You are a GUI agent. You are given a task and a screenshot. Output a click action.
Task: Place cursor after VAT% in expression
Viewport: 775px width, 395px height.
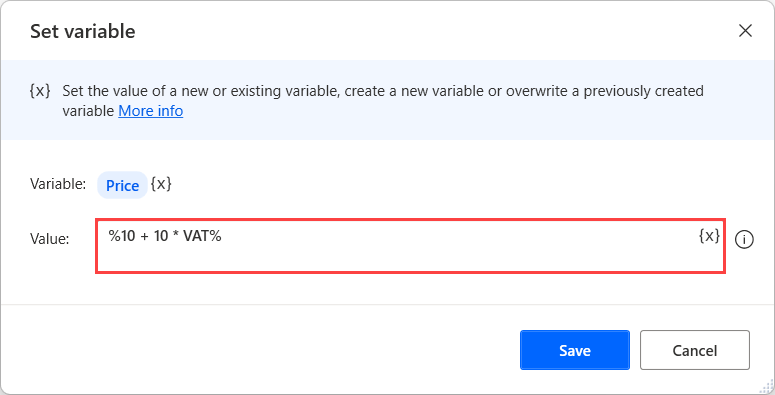click(x=222, y=236)
